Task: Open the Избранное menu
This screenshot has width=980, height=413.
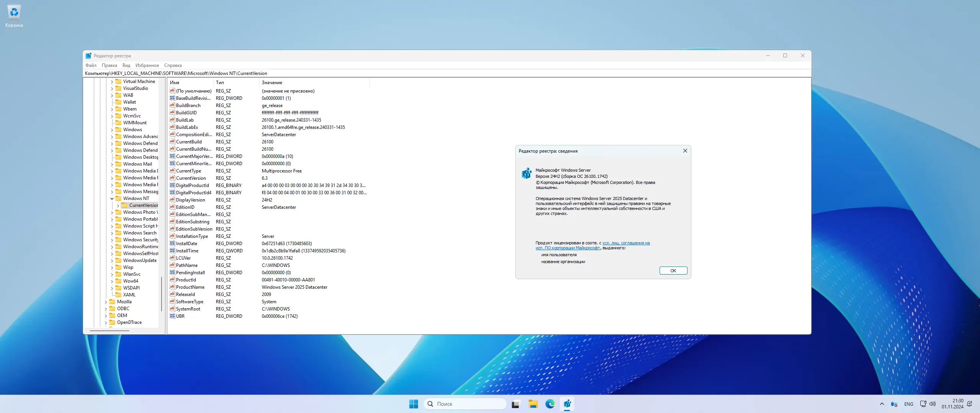Action: (x=147, y=65)
